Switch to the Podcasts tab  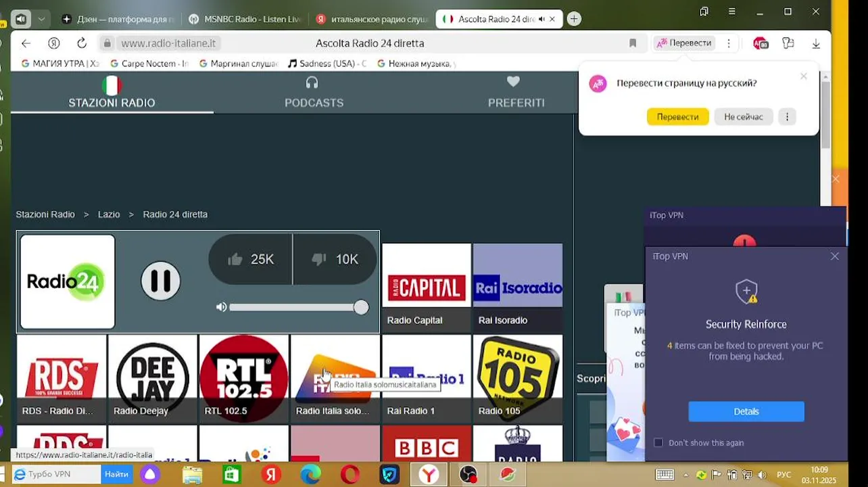click(x=314, y=93)
